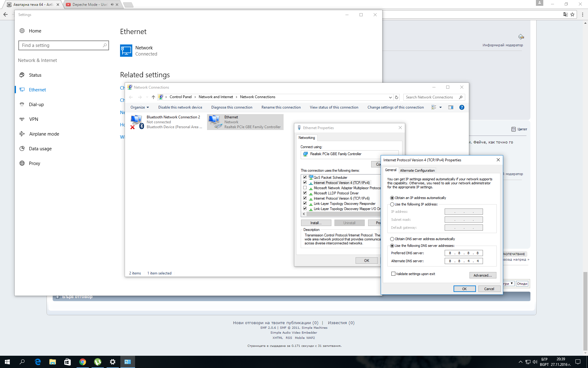Click the Preferred DNS server field
The image size is (588, 368).
point(463,253)
